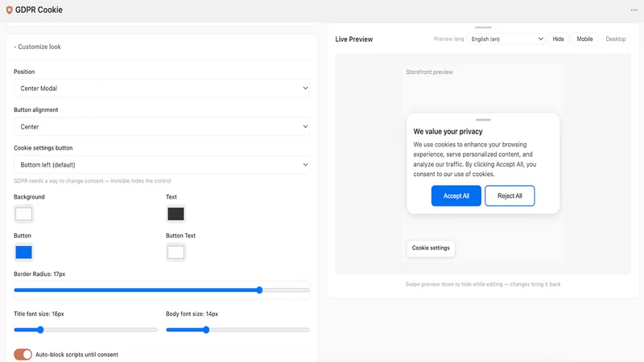The height and width of the screenshot is (362, 644).
Task: Click the Body font size slider handle
Action: pos(206,330)
